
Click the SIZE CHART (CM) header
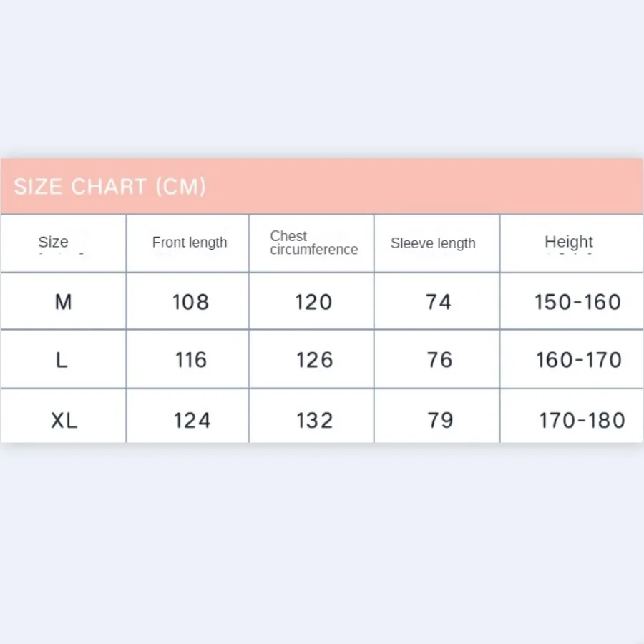[110, 187]
